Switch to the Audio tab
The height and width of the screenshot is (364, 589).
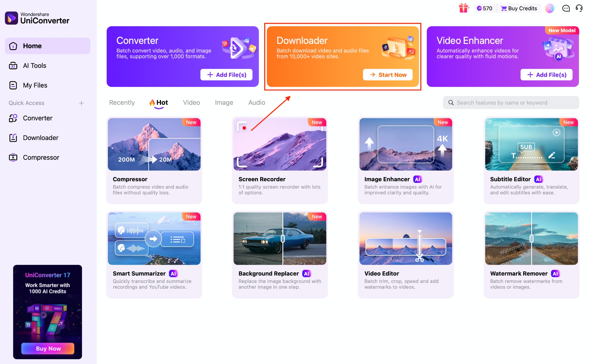pos(256,102)
